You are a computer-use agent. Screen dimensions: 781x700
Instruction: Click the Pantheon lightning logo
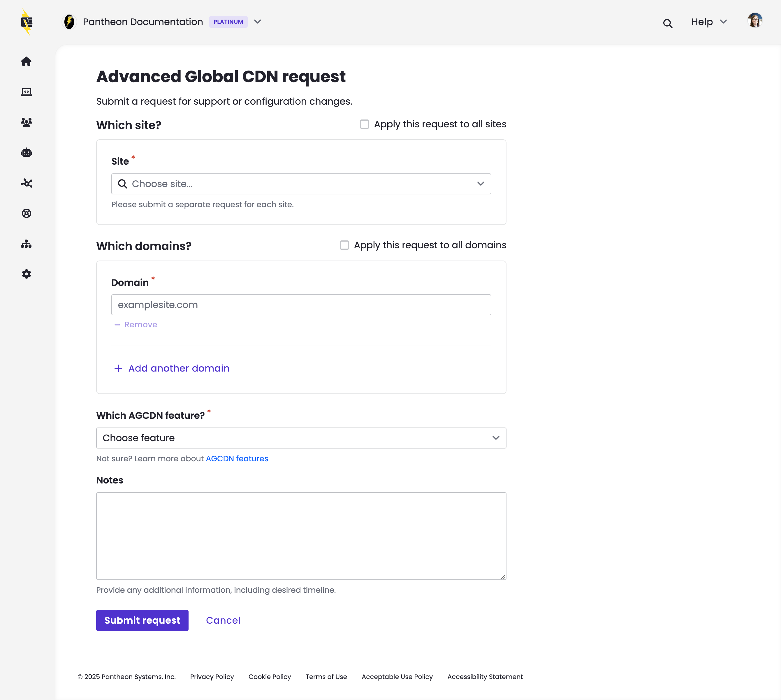26,22
